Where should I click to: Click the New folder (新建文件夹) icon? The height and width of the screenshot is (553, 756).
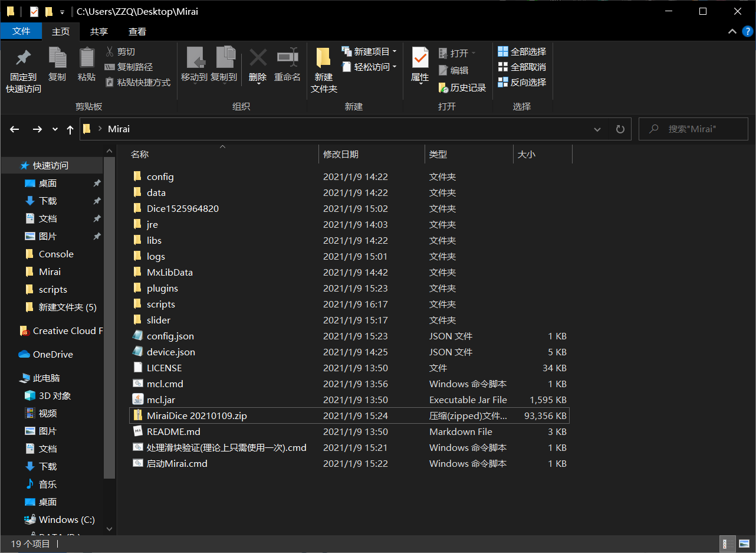pyautogui.click(x=324, y=58)
